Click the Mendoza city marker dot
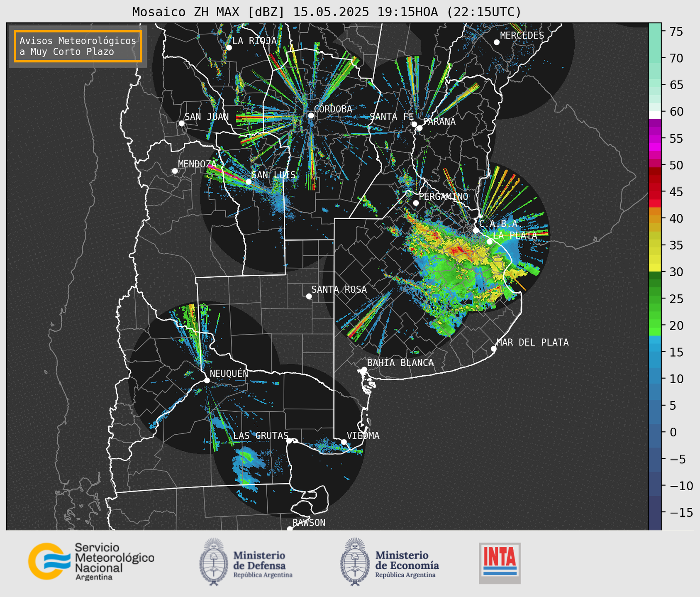This screenshot has height=597, width=700. pyautogui.click(x=175, y=171)
